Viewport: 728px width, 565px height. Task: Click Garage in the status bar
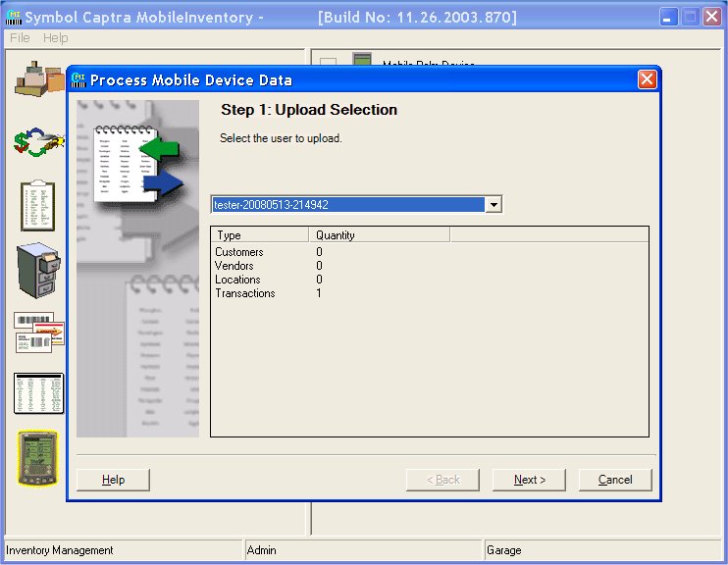point(503,550)
